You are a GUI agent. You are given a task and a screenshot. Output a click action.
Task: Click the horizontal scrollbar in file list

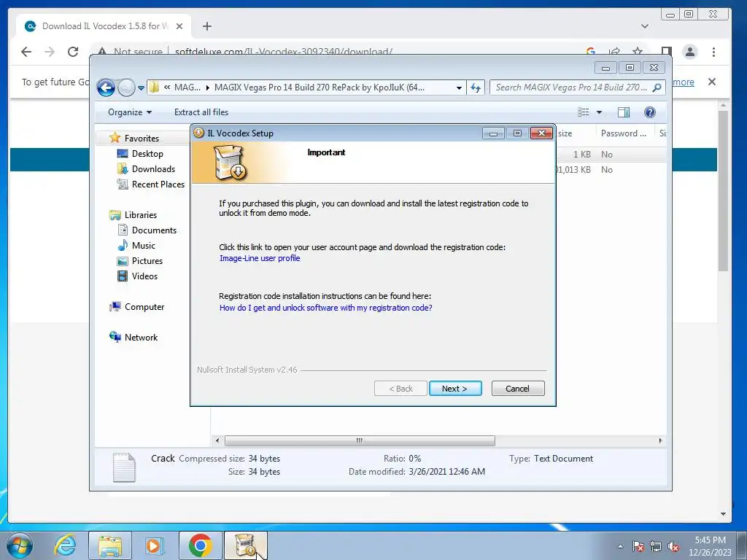360,440
